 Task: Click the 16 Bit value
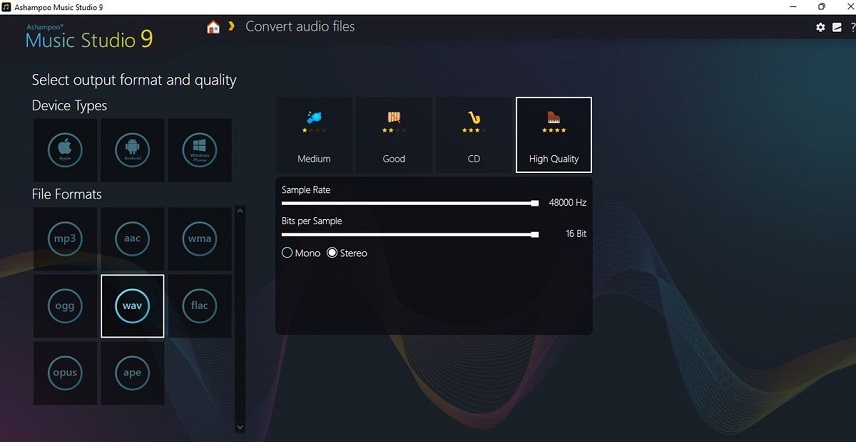(x=576, y=234)
